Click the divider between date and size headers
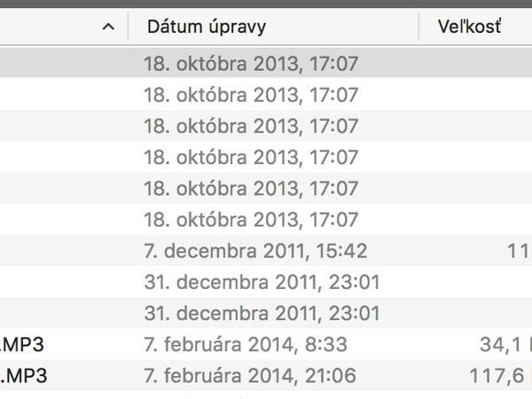The image size is (532, 399). 419,27
